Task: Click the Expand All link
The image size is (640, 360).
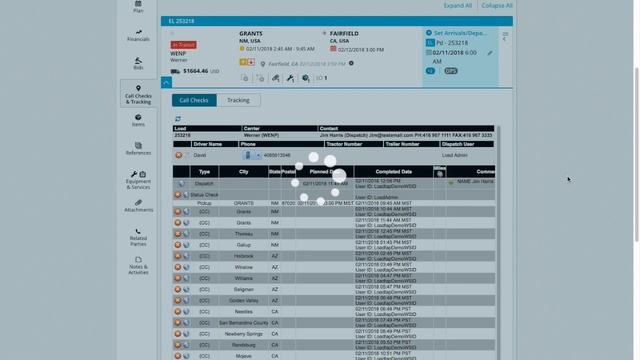Action: click(x=458, y=5)
